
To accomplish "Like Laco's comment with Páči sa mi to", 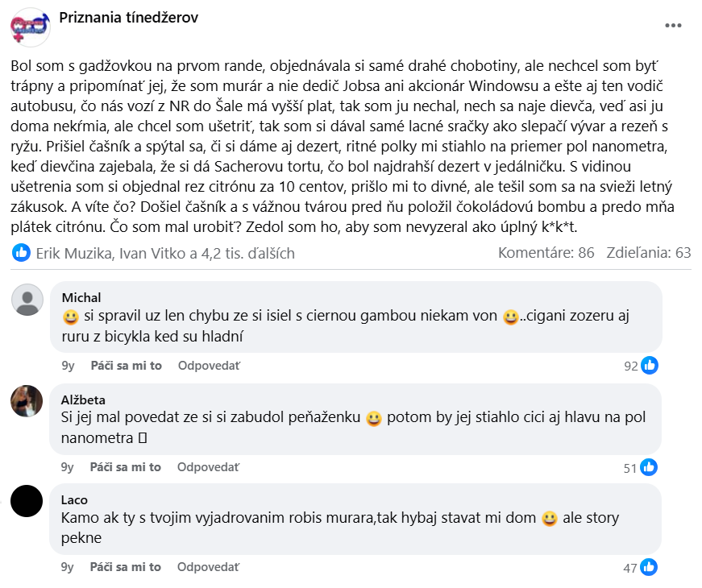I will [x=126, y=568].
